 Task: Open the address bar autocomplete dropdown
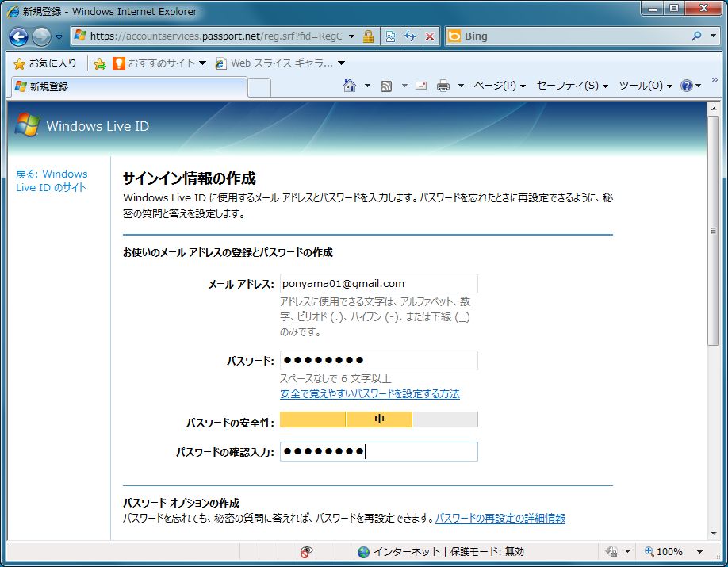pyautogui.click(x=351, y=36)
